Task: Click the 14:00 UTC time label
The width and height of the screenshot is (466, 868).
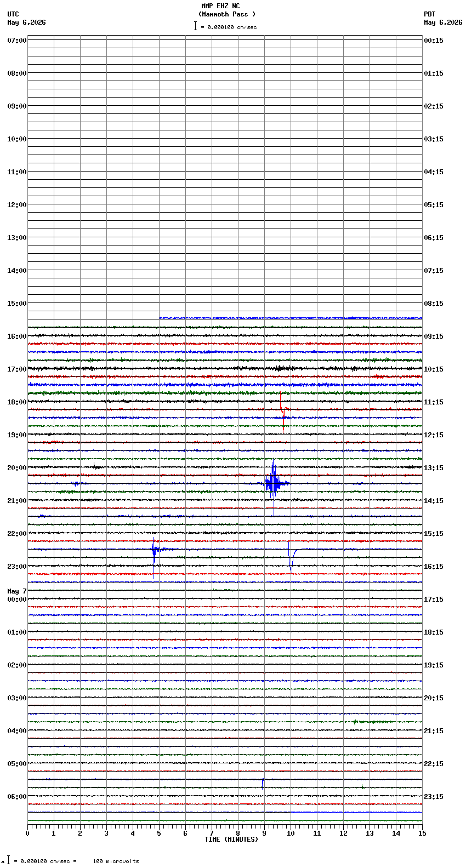Action: [x=17, y=271]
